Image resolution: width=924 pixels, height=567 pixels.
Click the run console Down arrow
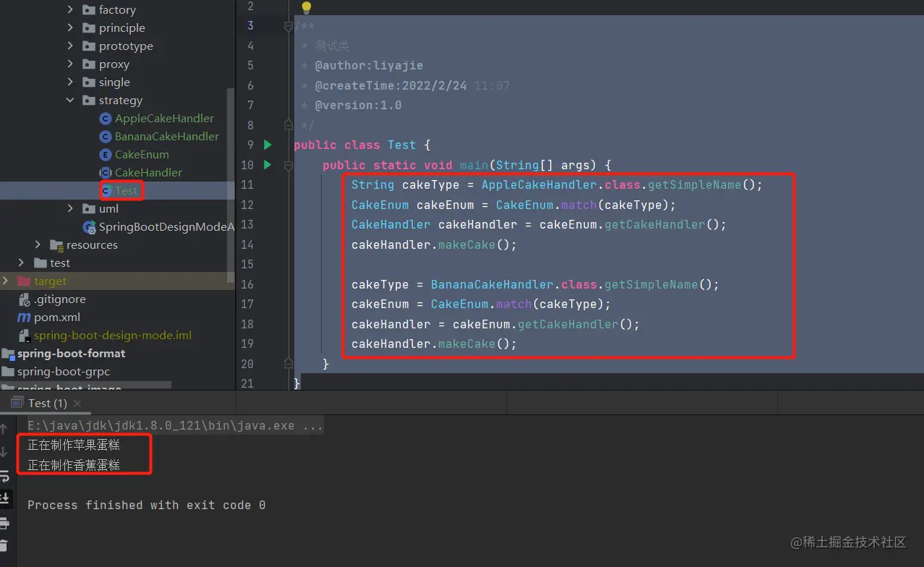tap(4, 452)
